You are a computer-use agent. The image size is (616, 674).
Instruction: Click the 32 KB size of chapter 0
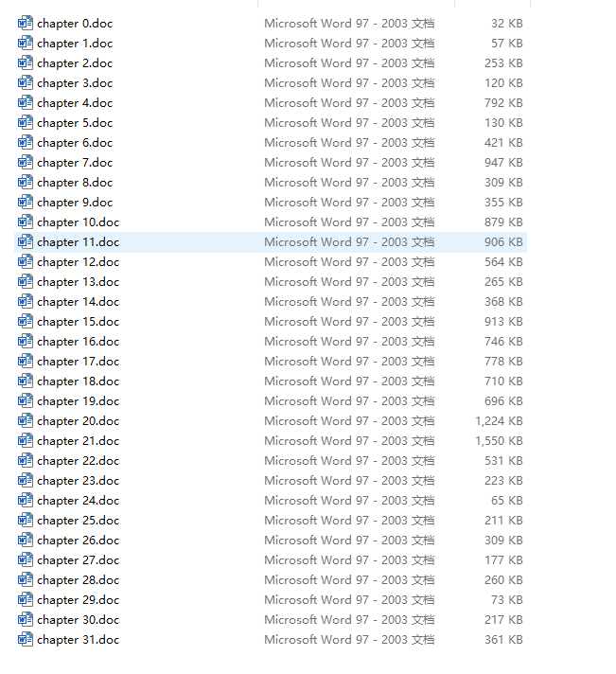(x=507, y=24)
